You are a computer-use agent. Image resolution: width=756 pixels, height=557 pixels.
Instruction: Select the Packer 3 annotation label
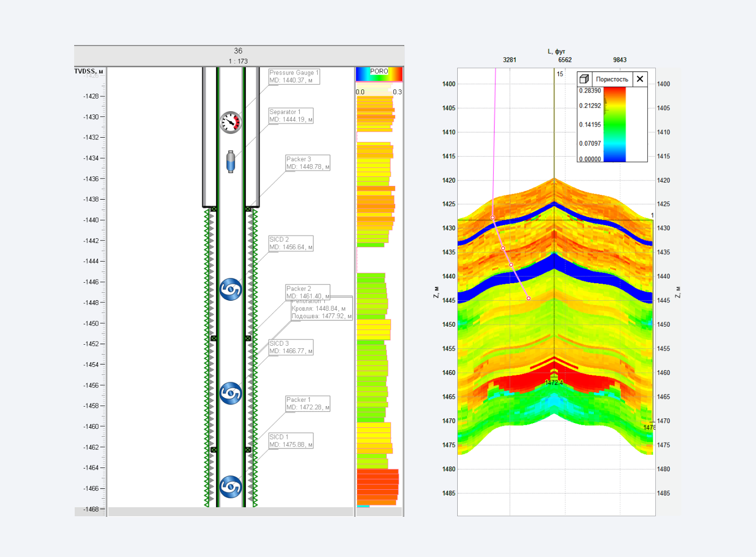308,163
